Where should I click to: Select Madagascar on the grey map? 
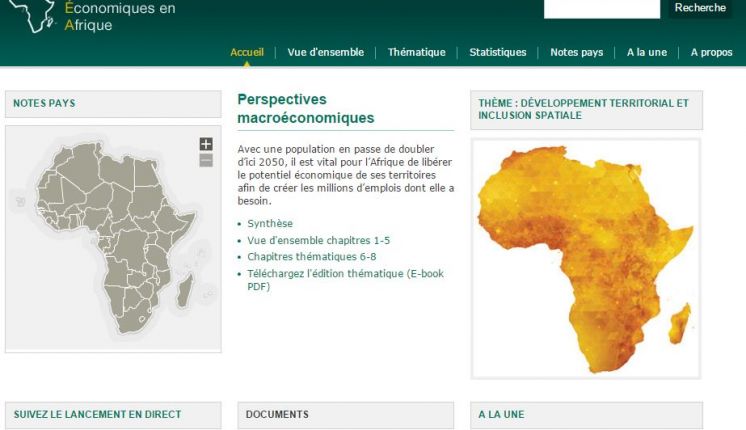tap(184, 291)
